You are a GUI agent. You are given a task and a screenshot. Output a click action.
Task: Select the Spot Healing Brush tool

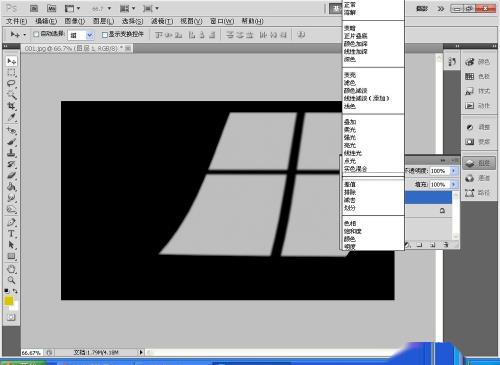click(11, 131)
